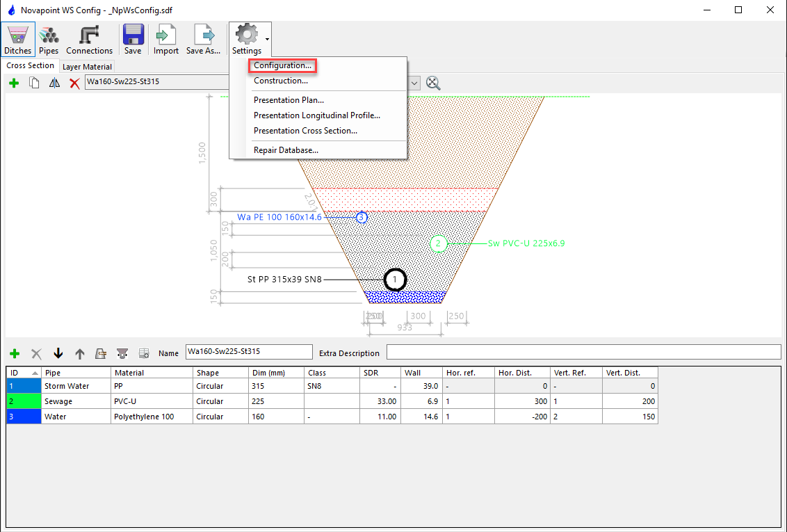Open the Ditches section in the toolbar

coord(18,39)
